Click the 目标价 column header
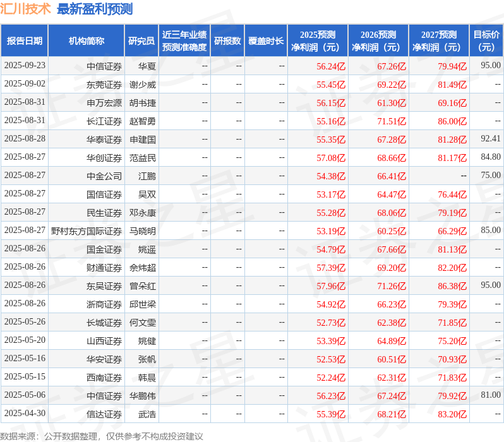The height and width of the screenshot is (442, 504). (x=486, y=41)
